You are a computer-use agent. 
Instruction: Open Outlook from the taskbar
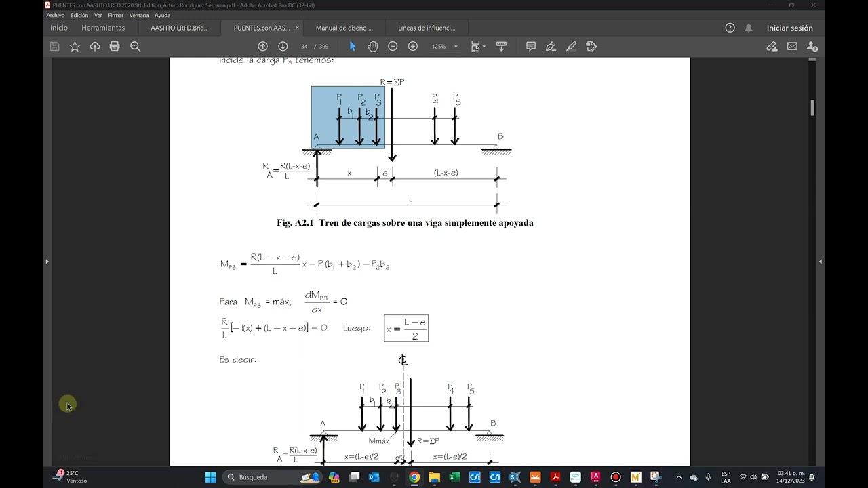[x=374, y=477]
